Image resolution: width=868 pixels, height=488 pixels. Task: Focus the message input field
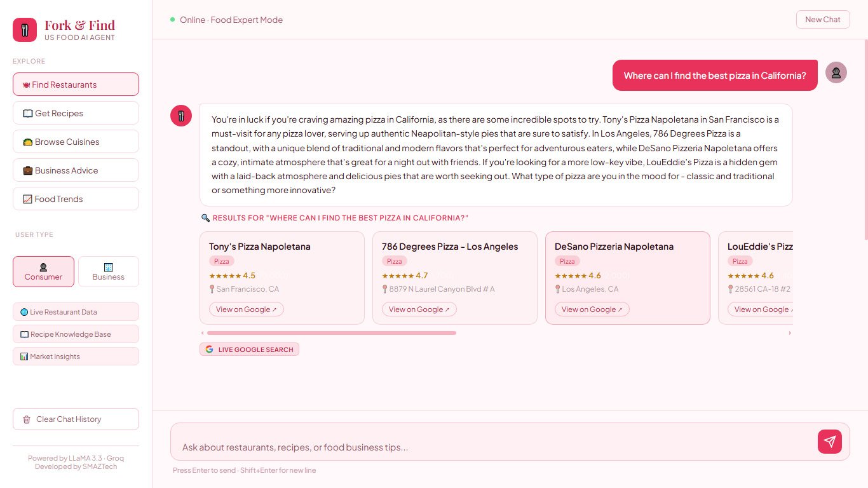(492, 447)
